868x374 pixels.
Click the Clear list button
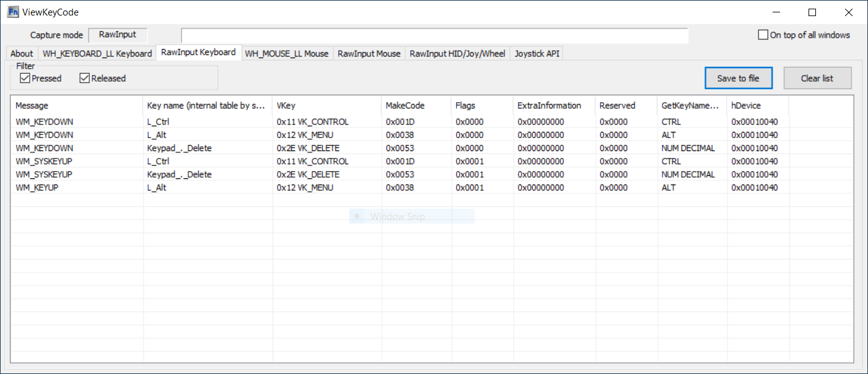point(817,78)
